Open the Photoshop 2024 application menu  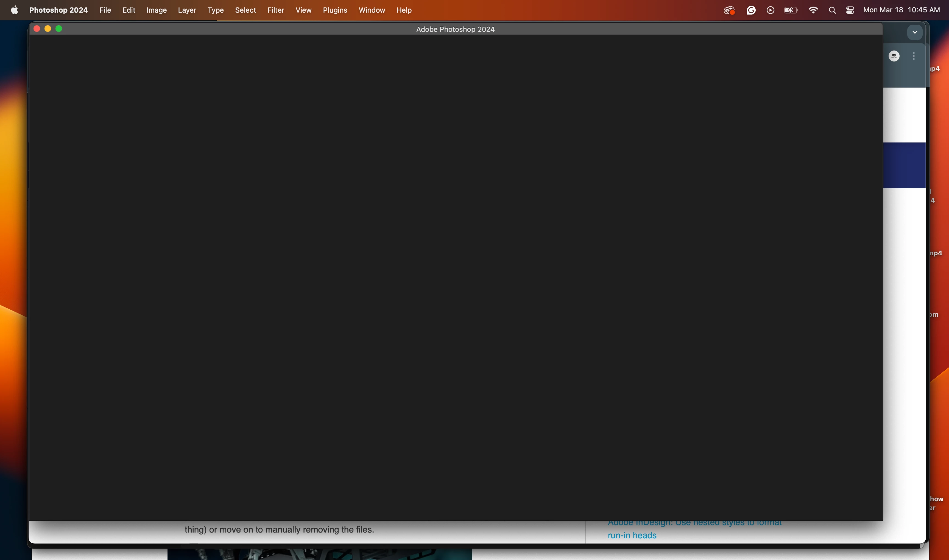click(58, 10)
